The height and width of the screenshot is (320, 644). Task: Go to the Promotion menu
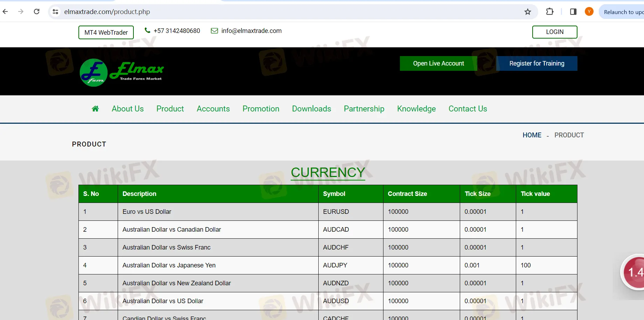(261, 109)
